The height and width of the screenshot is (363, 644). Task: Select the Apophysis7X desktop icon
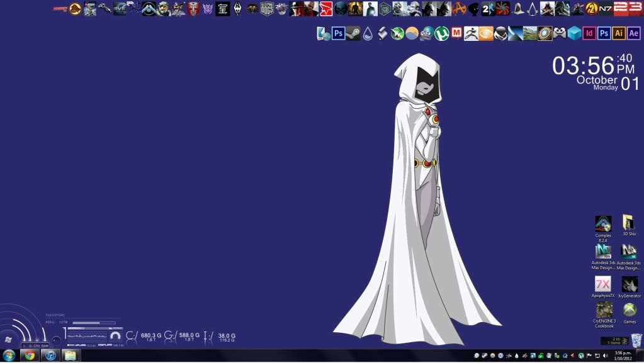click(603, 287)
